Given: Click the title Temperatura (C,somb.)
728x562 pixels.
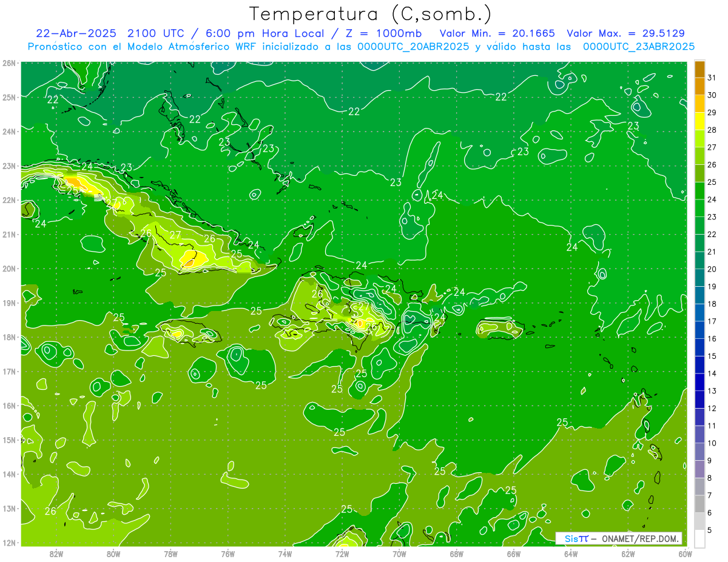Looking at the screenshot, I should click(371, 14).
